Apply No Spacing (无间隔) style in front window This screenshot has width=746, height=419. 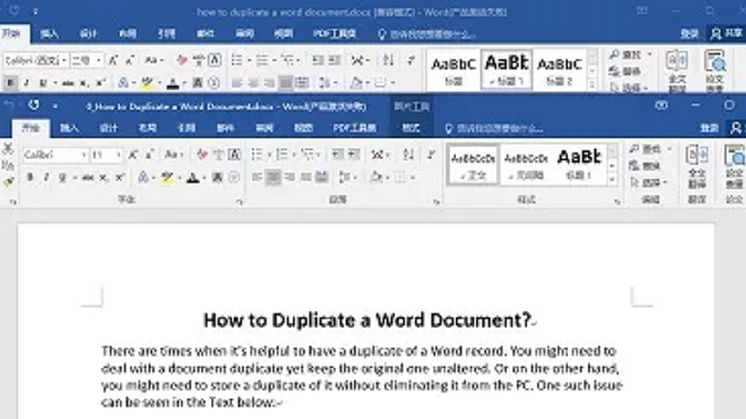coord(526,165)
